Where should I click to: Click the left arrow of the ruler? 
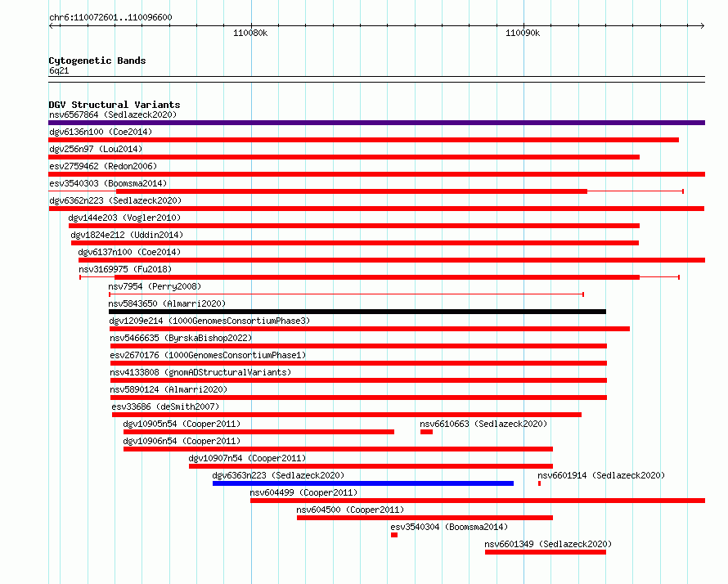tap(52, 26)
